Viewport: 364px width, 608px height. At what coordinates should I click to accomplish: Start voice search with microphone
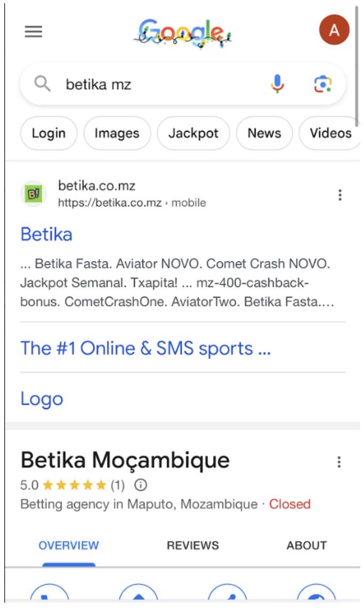(277, 84)
